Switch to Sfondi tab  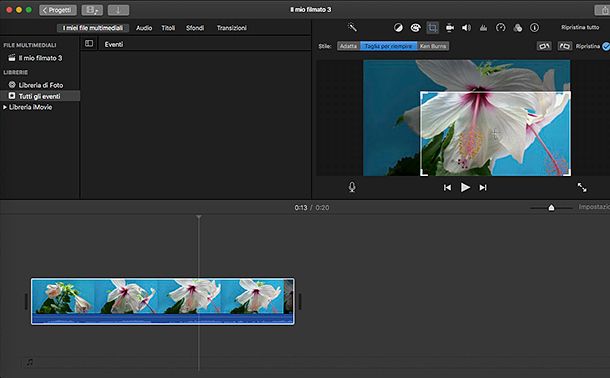[195, 28]
